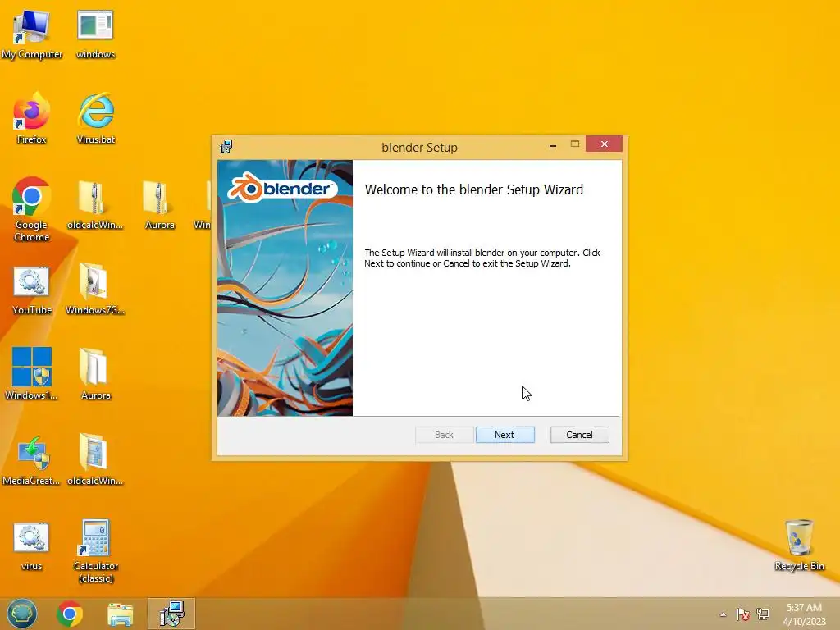The image size is (840, 630).
Task: Select the Virus.bat desktop icon
Action: pyautogui.click(x=96, y=118)
